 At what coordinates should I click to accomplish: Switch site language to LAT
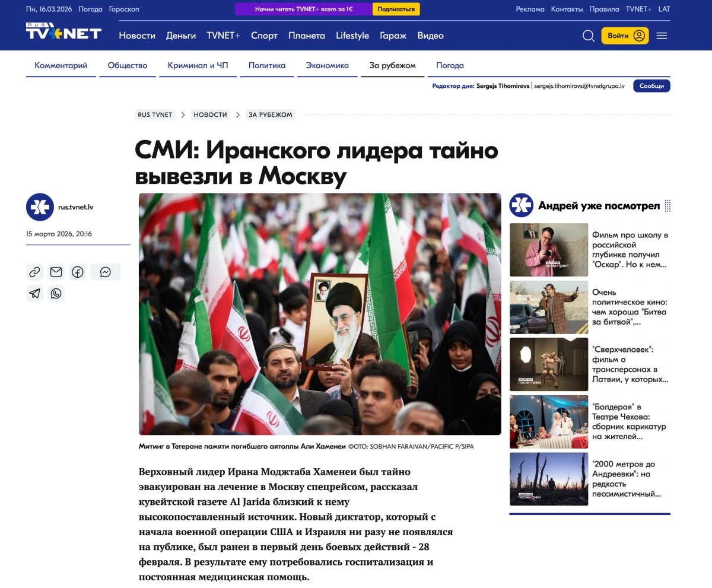click(664, 9)
